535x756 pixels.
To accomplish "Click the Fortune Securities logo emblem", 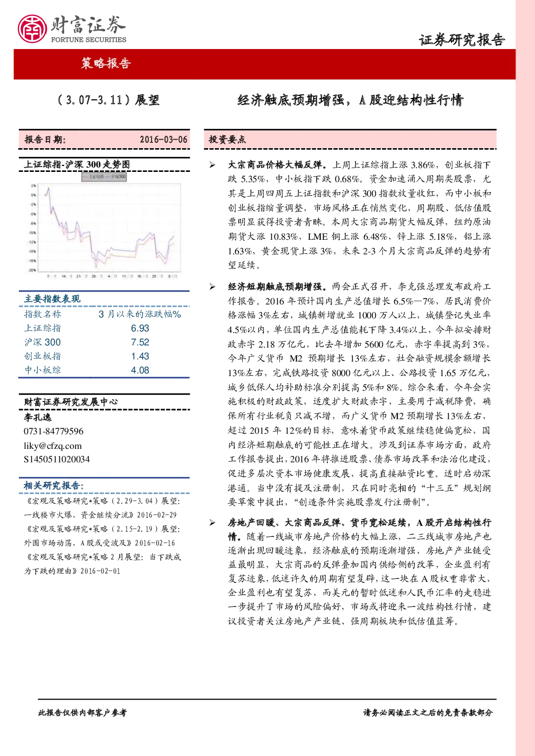I will [x=32, y=29].
